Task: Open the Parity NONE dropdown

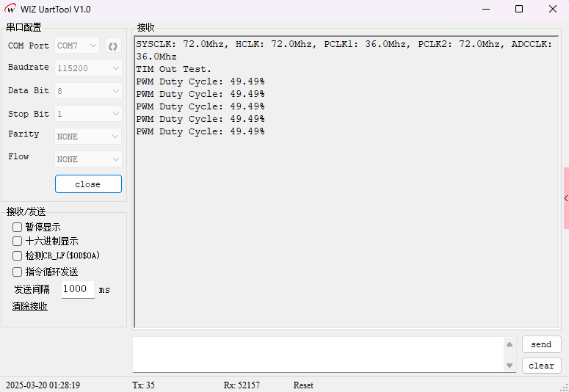Action: tap(88, 137)
